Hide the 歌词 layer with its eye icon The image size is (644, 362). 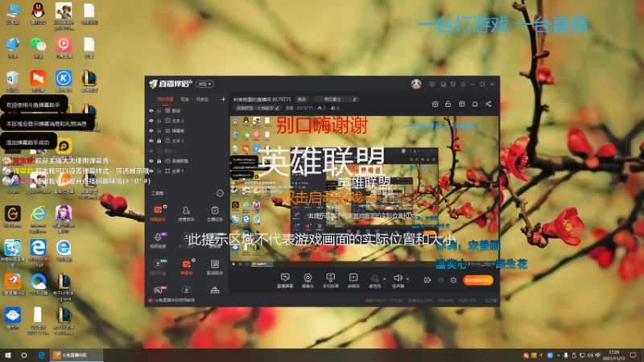pyautogui.click(x=151, y=111)
